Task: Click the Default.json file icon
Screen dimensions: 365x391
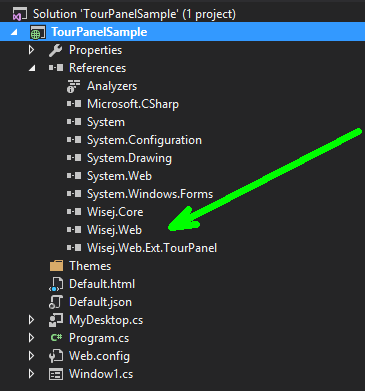Action: coord(56,302)
